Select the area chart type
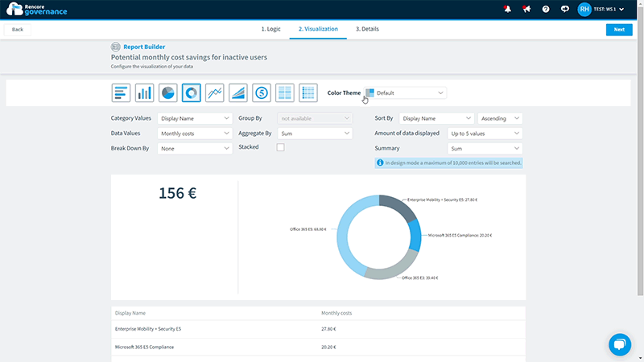 237,93
